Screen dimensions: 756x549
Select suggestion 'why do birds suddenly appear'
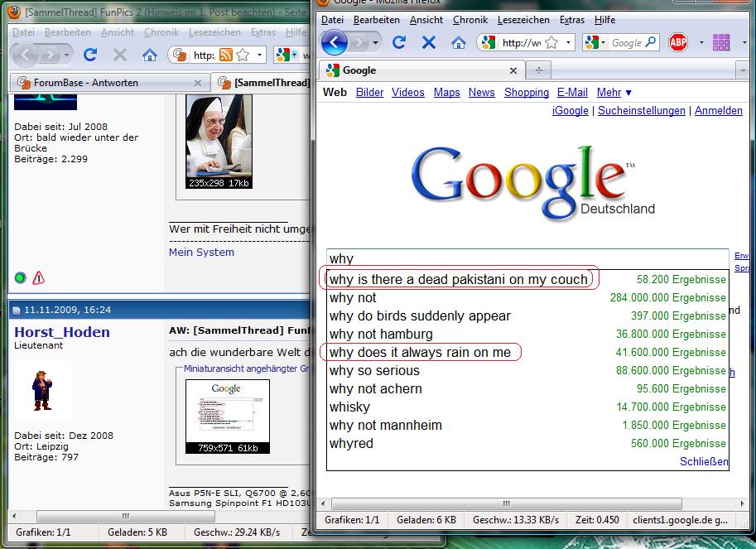[527, 315]
